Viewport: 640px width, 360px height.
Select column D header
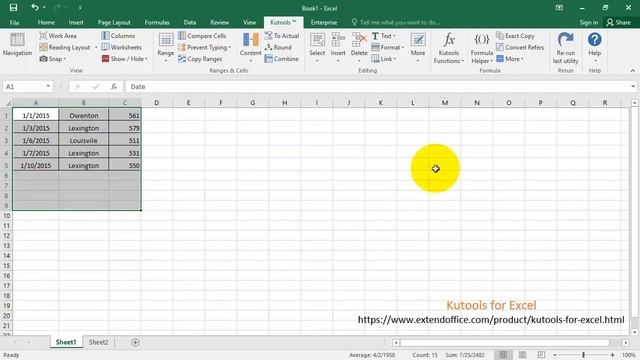(x=156, y=103)
